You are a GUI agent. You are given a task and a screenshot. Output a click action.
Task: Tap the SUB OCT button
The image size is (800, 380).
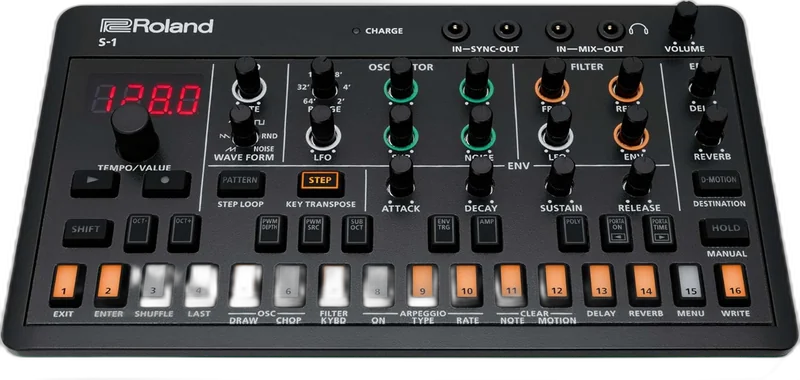tap(357, 233)
